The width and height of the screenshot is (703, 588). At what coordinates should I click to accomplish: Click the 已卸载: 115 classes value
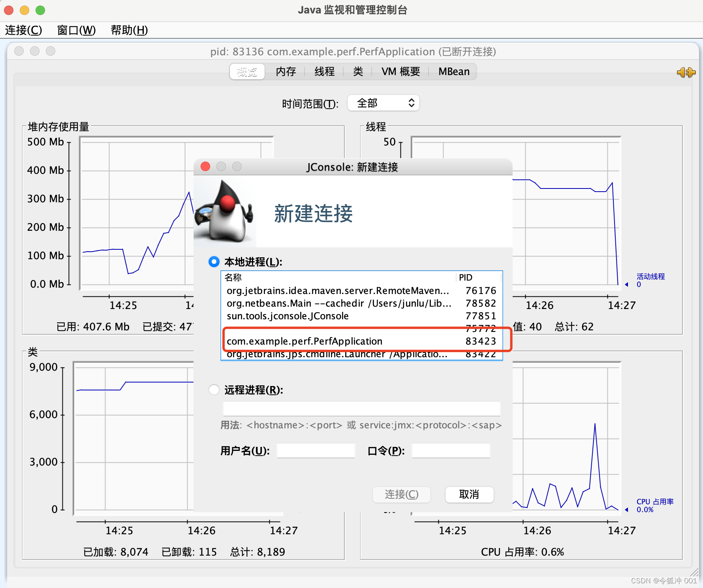189,552
